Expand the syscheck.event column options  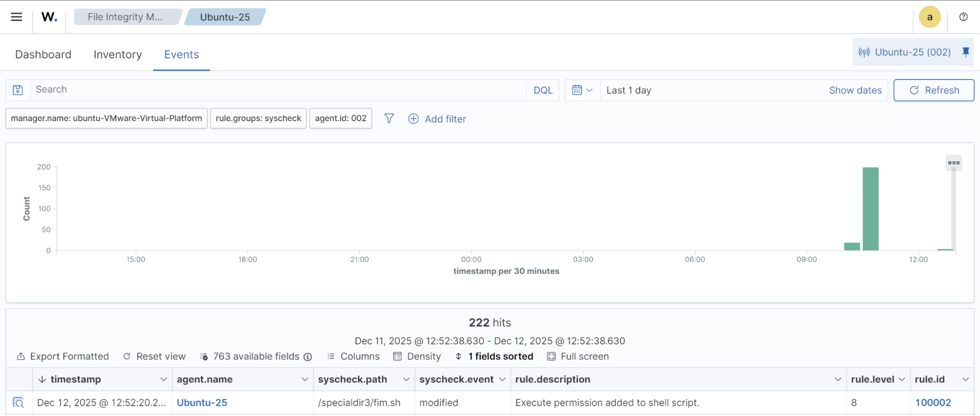tap(502, 379)
